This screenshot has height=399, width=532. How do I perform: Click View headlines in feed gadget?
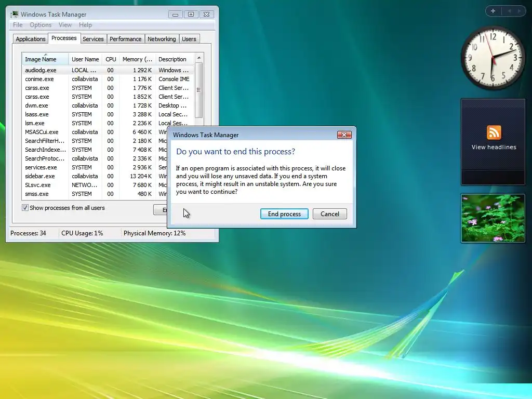coord(494,147)
